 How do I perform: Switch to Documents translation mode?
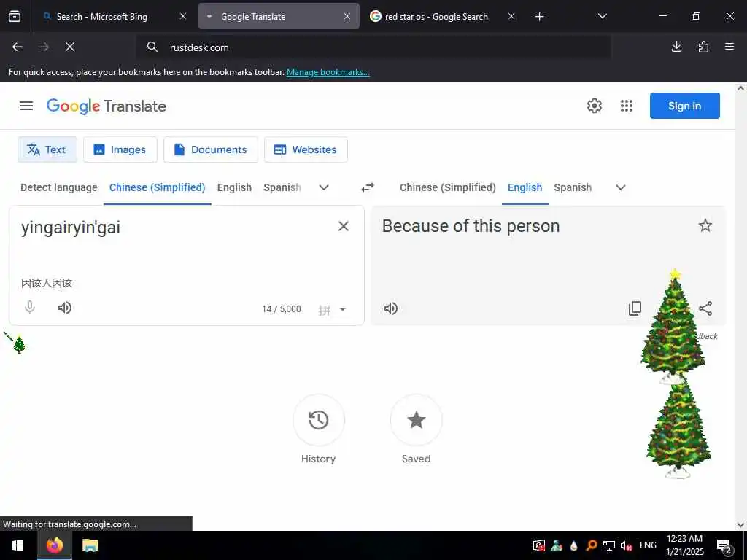[211, 149]
